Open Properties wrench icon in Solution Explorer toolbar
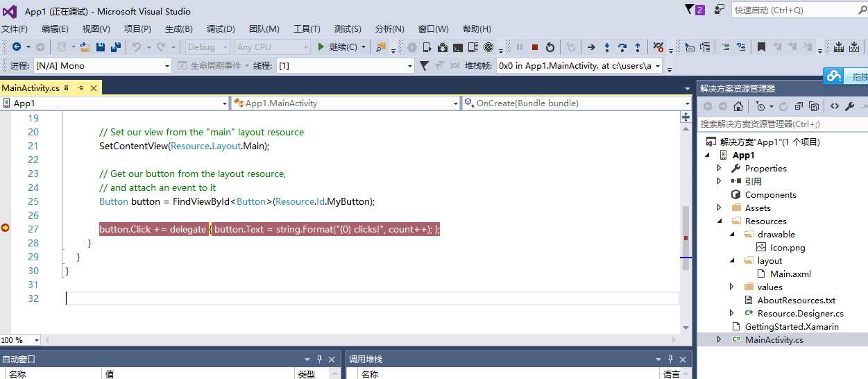This screenshot has width=868, height=379. [x=849, y=106]
